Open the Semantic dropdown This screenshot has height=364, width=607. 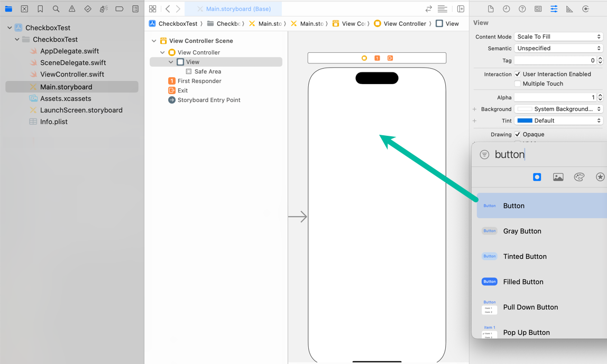click(558, 49)
